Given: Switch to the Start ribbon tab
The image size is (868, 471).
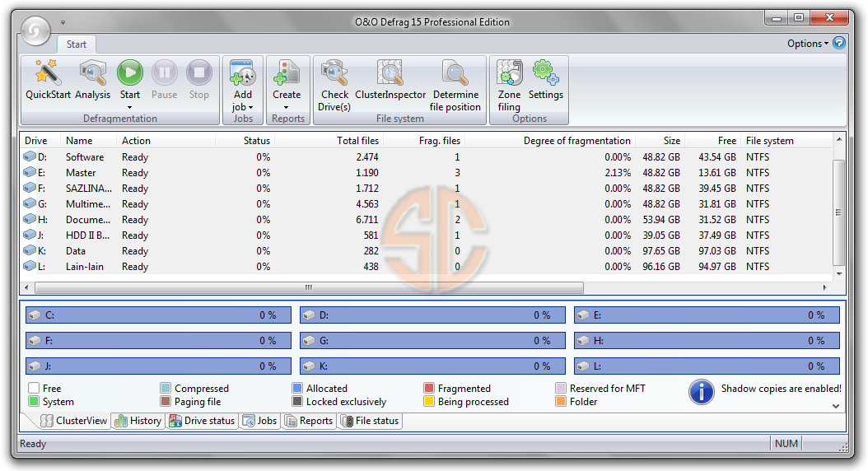Looking at the screenshot, I should click(x=77, y=44).
